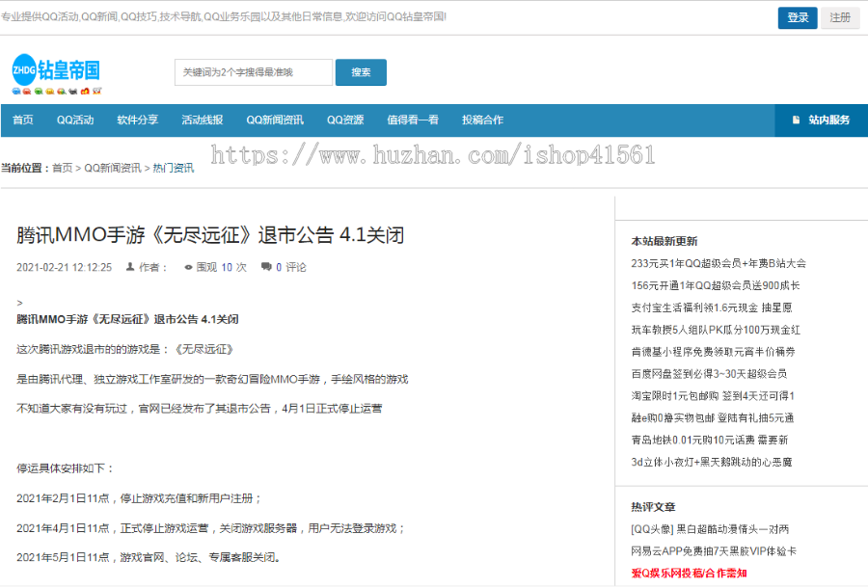The width and height of the screenshot is (868, 588).
Task: Click the line 是由腾讯代理、独立游戏工作室研发
Action: [x=212, y=379]
